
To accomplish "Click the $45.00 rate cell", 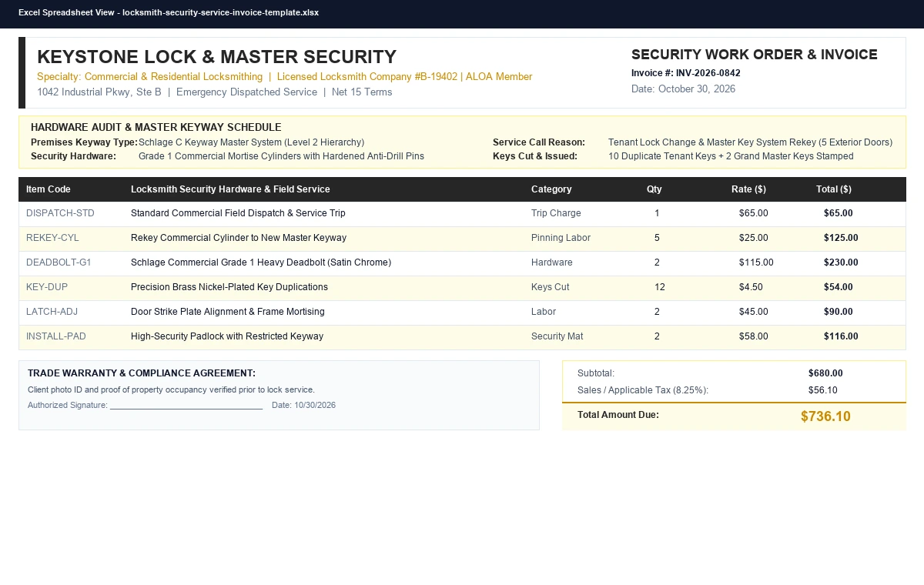I will 754,312.
